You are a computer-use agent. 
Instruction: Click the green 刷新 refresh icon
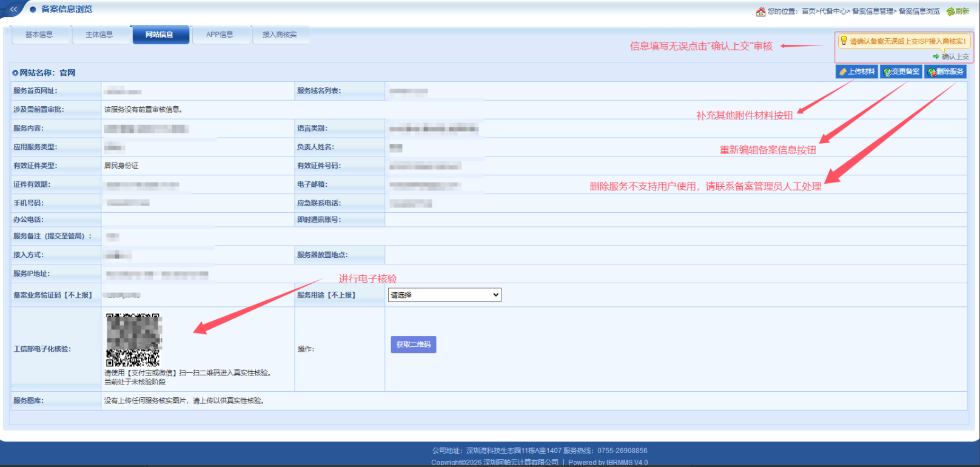point(950,12)
